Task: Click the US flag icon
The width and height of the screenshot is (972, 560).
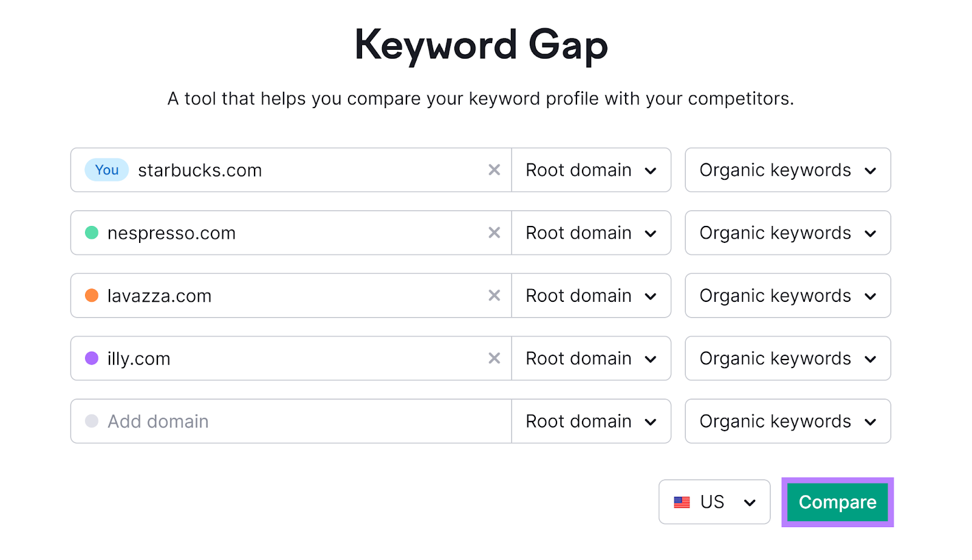Action: point(682,502)
